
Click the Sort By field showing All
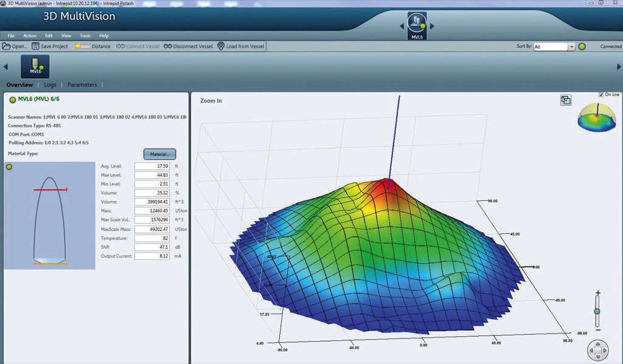pyautogui.click(x=551, y=47)
